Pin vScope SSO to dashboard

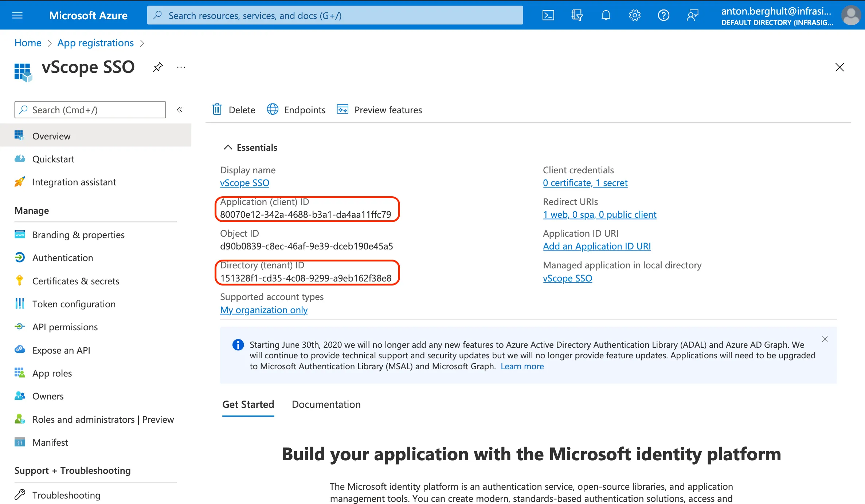(158, 67)
